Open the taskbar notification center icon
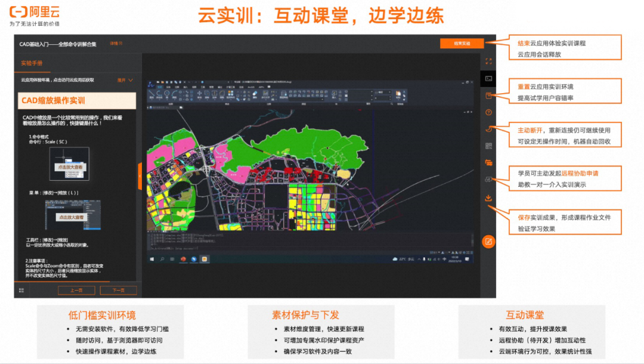Screen dimensions: 644x364 point(467,259)
